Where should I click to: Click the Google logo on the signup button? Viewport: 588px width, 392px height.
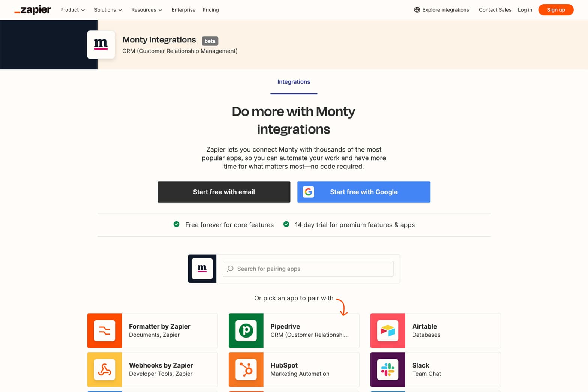pos(308,192)
